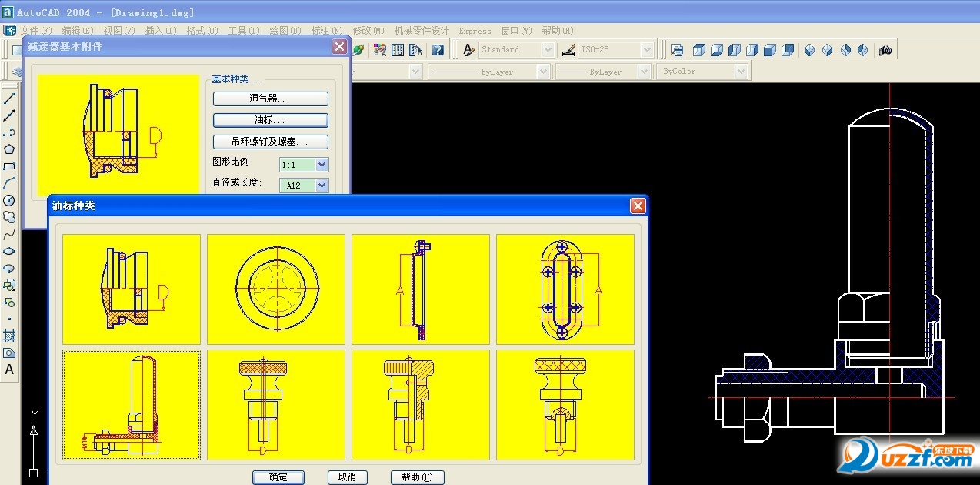
Task: Select the Line draw tool
Action: [x=9, y=99]
